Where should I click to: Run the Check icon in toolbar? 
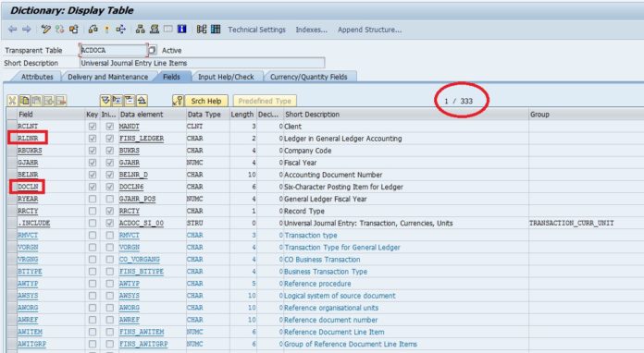click(93, 30)
